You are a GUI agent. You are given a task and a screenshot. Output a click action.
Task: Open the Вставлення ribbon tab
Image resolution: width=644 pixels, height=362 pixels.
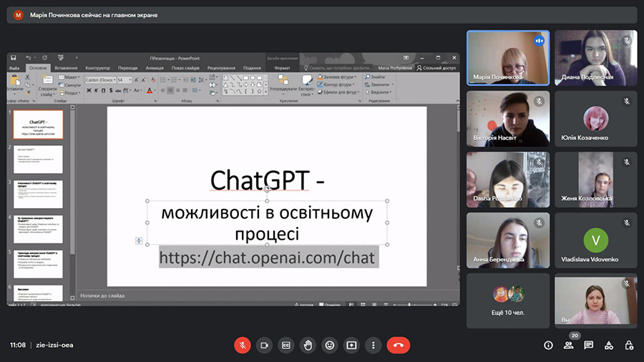point(66,68)
